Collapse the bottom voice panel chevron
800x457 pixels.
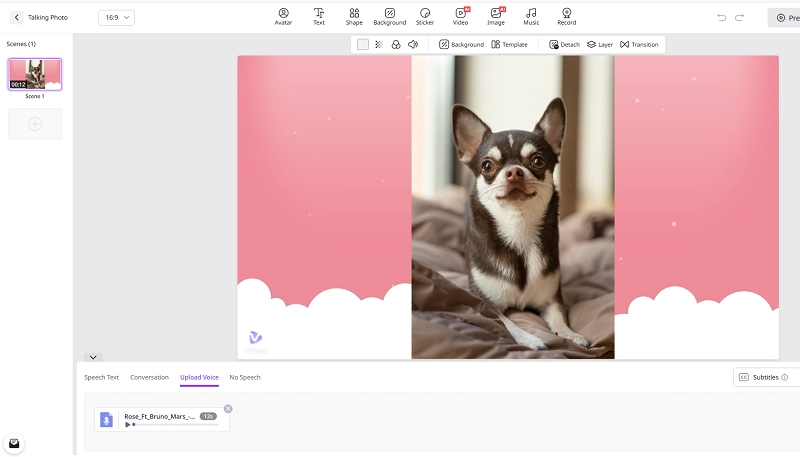click(x=93, y=357)
